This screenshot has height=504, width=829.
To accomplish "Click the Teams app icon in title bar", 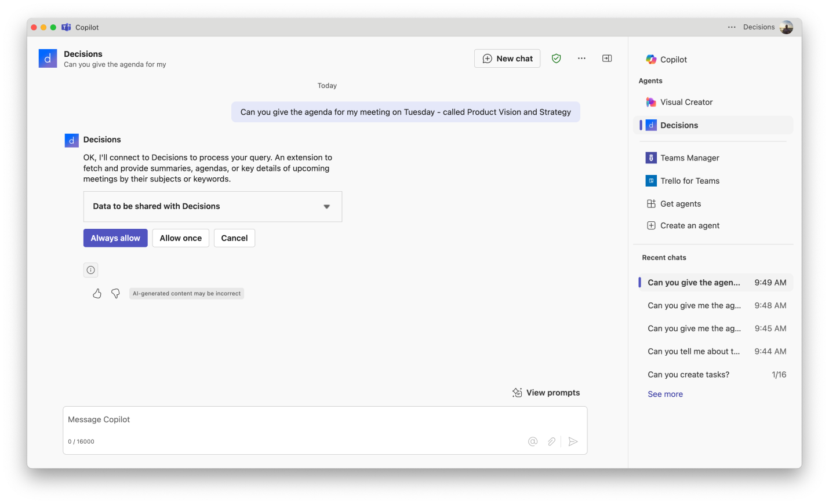I will (66, 27).
